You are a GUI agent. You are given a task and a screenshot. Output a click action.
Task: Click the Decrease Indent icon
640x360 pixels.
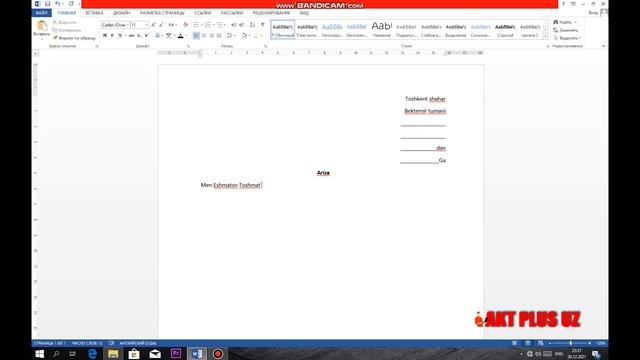point(234,25)
